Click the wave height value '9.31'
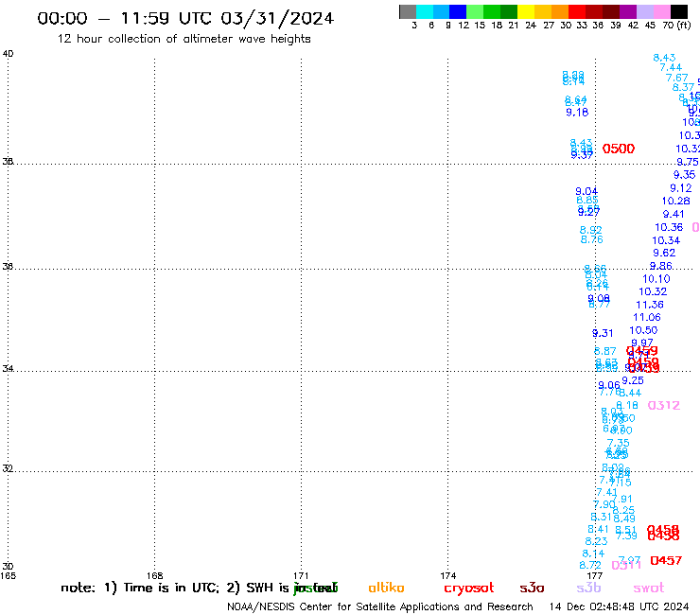The image size is (700, 615). coord(603,333)
